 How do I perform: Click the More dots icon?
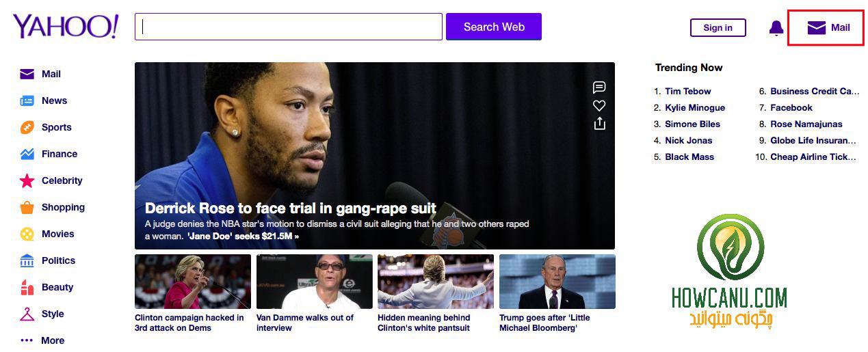[27, 340]
